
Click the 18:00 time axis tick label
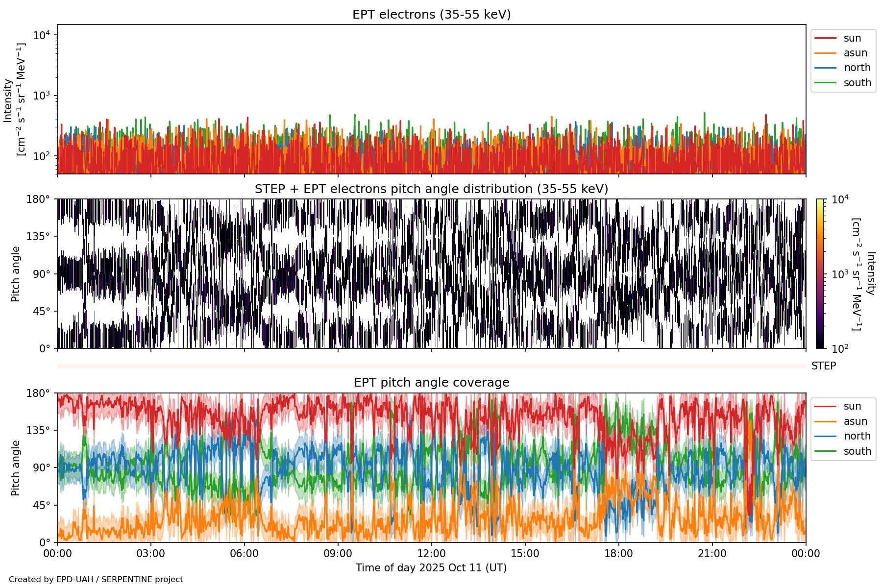click(x=618, y=554)
